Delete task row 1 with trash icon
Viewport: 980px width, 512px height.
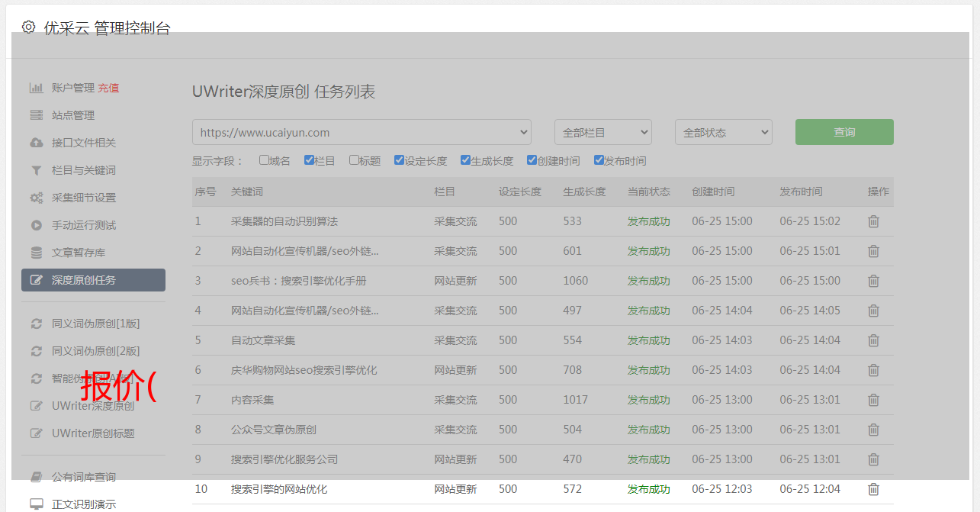[x=873, y=221]
